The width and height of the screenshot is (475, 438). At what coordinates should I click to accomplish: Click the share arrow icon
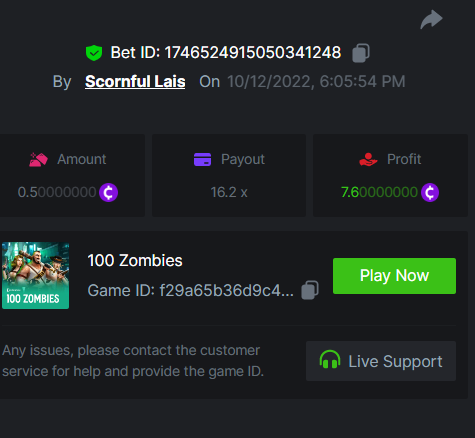[x=431, y=19]
